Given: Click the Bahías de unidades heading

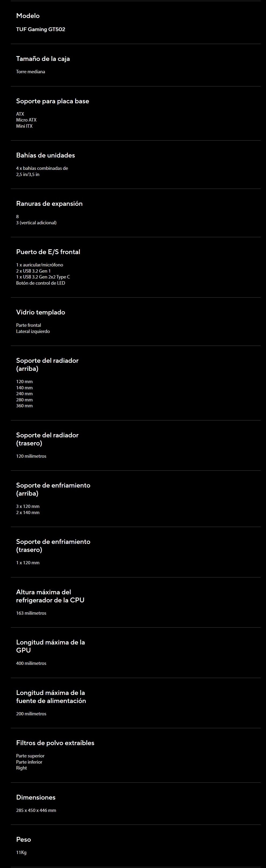Looking at the screenshot, I should (45, 155).
